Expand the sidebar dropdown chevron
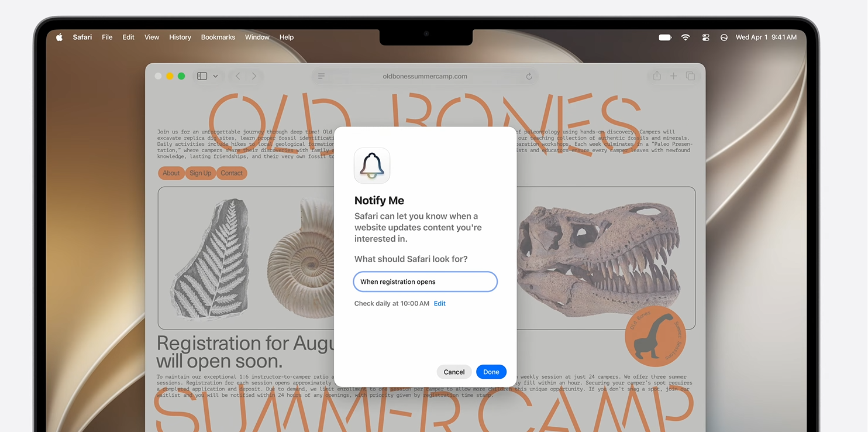 click(215, 76)
